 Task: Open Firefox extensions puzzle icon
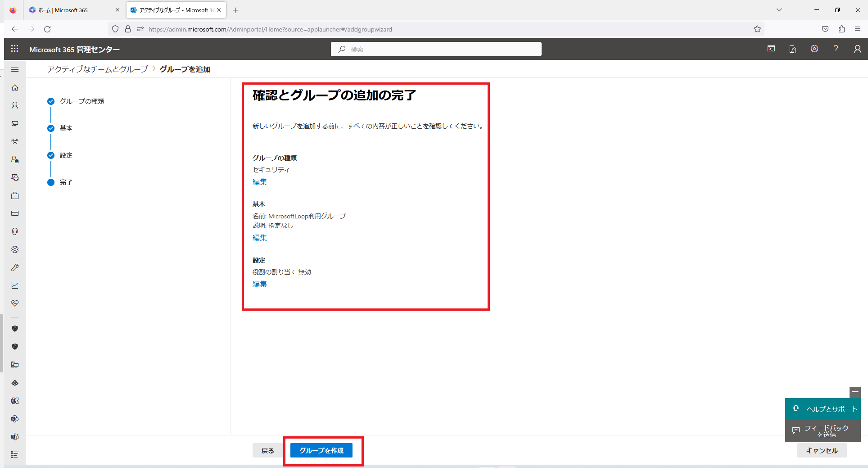[x=841, y=29]
